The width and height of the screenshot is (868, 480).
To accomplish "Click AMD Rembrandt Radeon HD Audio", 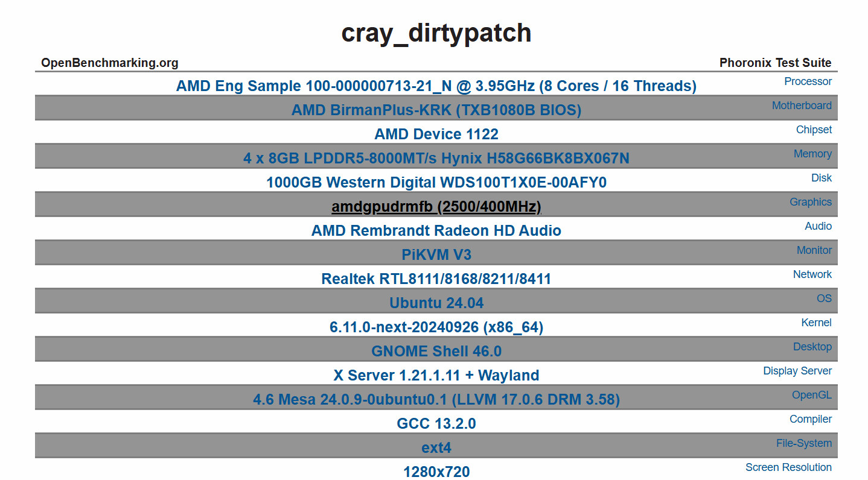I will (x=436, y=231).
